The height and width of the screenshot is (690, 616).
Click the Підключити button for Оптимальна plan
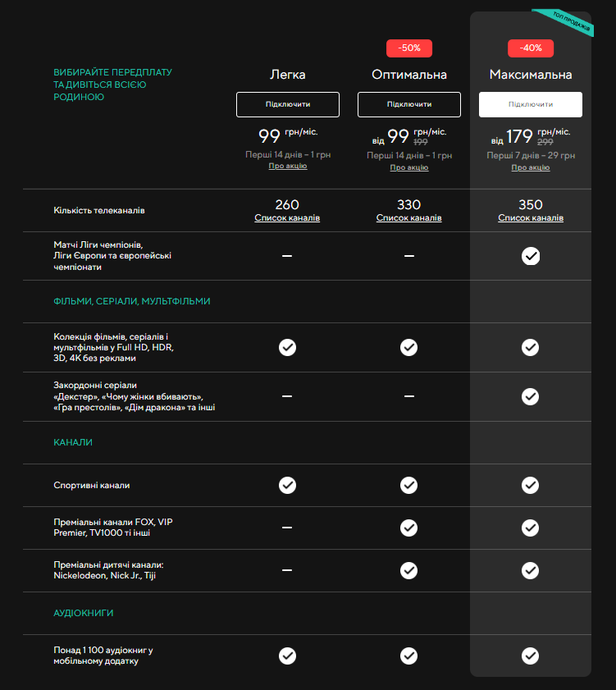408,104
